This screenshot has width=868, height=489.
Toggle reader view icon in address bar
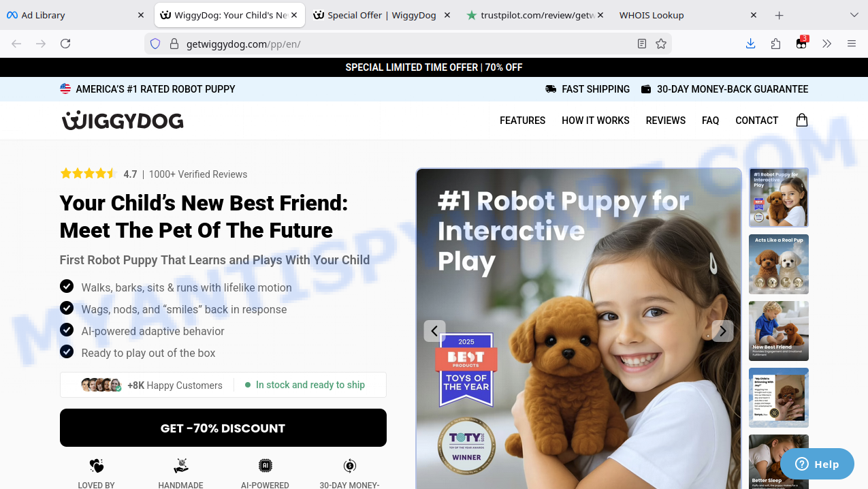(641, 44)
